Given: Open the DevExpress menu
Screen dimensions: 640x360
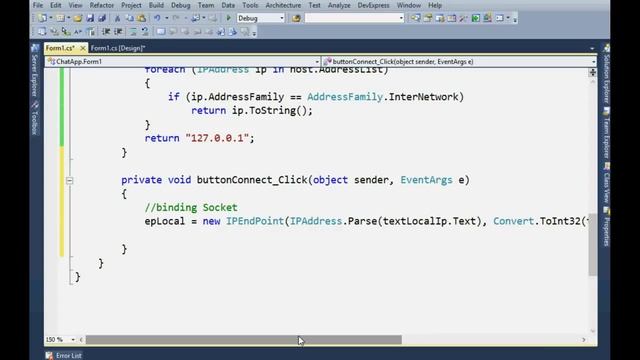Looking at the screenshot, I should [373, 5].
